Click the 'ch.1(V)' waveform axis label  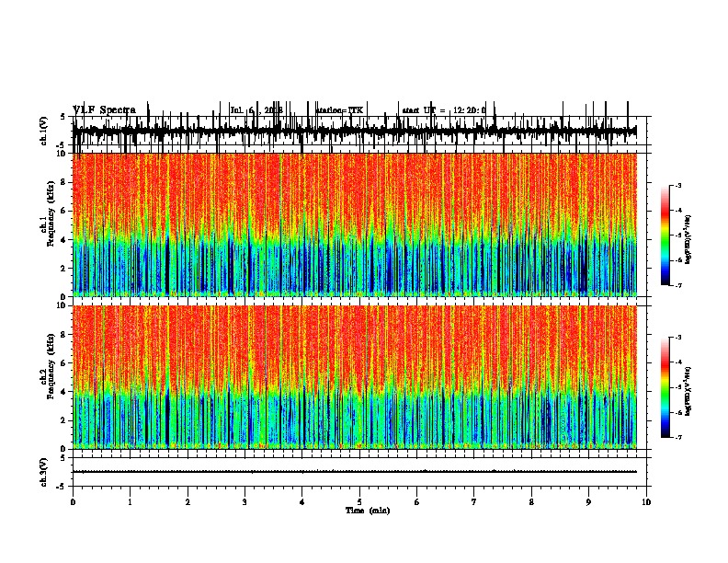(43, 131)
